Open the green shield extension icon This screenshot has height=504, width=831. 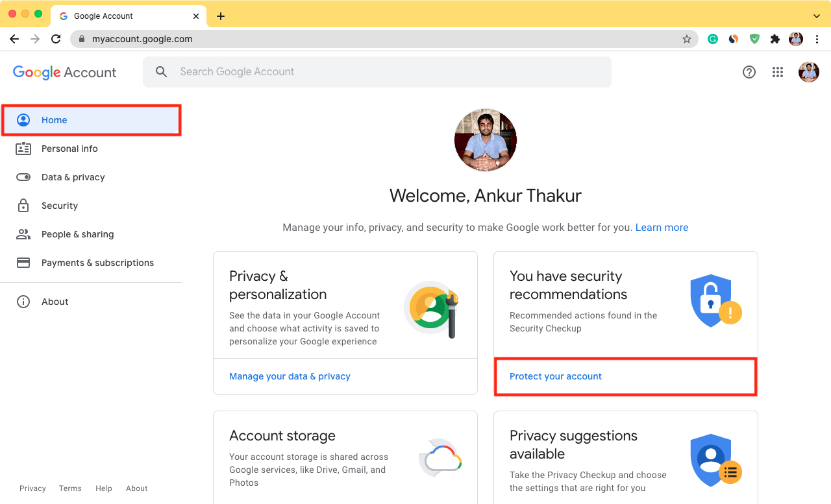754,39
